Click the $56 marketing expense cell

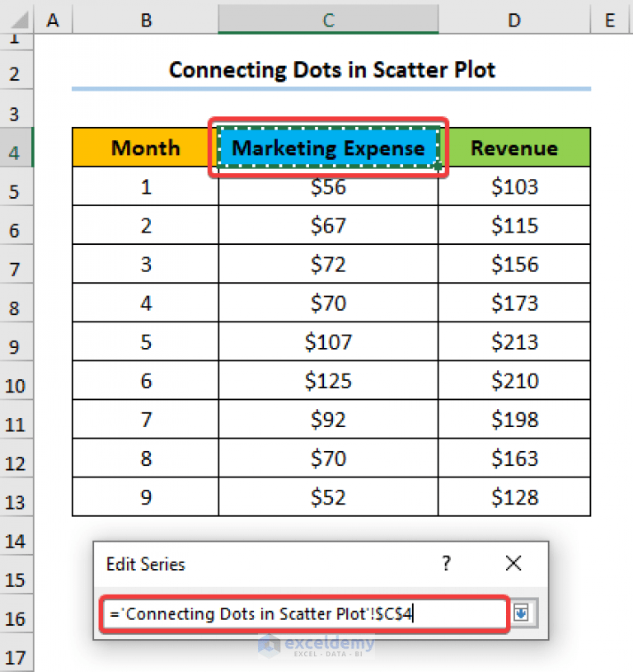point(329,186)
